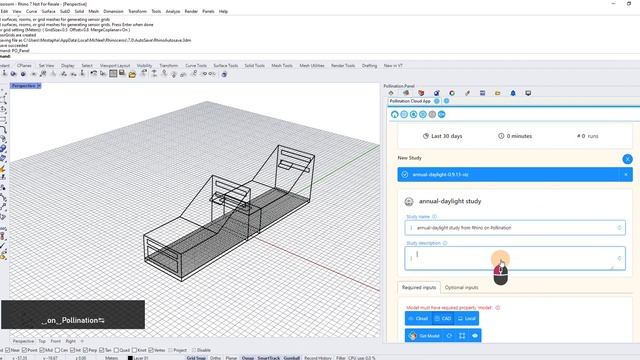Switch to the Optional inputs tab
This screenshot has height=360, width=640.
click(x=462, y=287)
